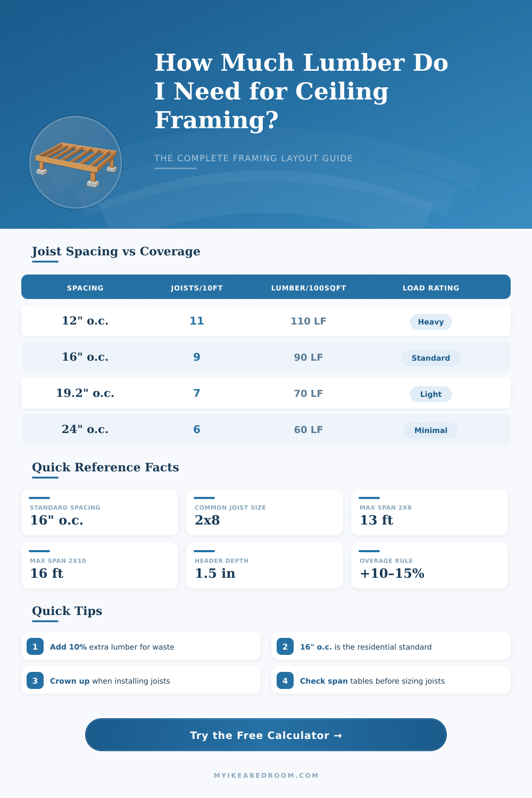Viewport: 532px width, 798px height.
Task: Toggle the Heavy load rating badge
Action: pos(430,322)
